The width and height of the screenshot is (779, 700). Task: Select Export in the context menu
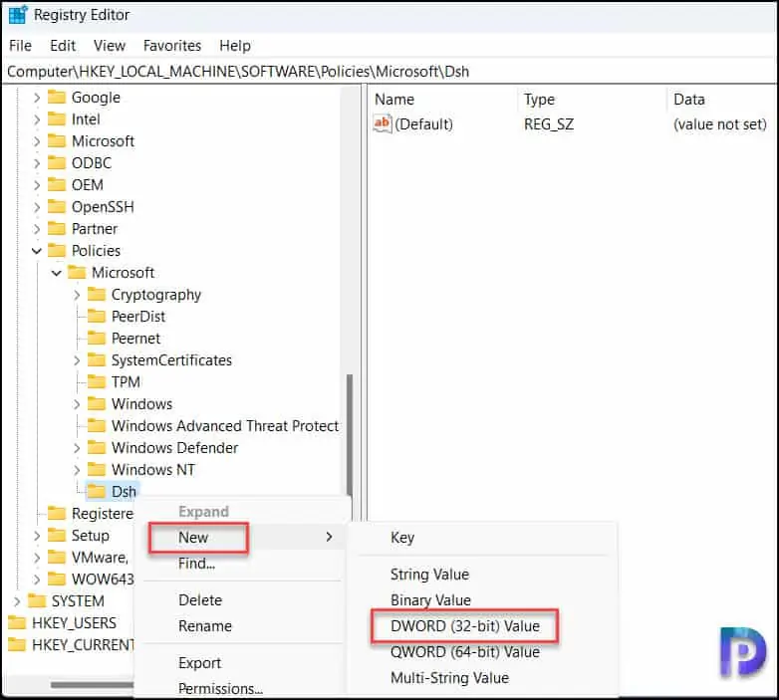(x=199, y=663)
